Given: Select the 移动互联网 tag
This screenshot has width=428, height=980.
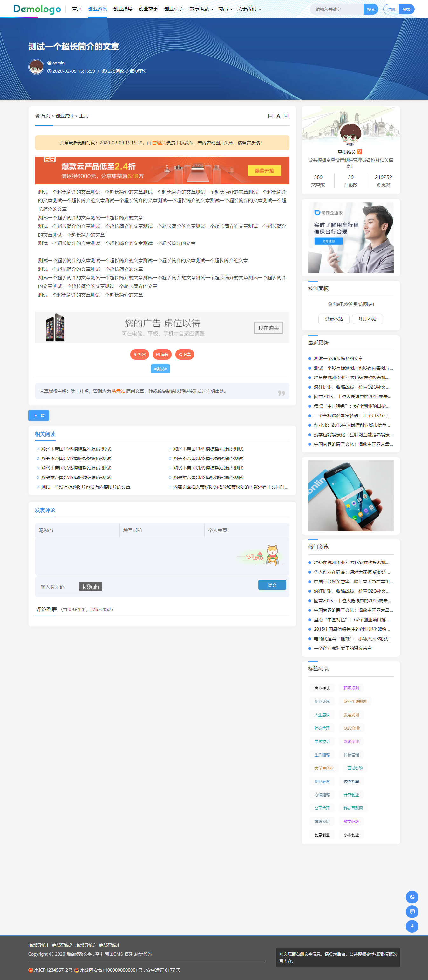Looking at the screenshot, I should coord(353,808).
